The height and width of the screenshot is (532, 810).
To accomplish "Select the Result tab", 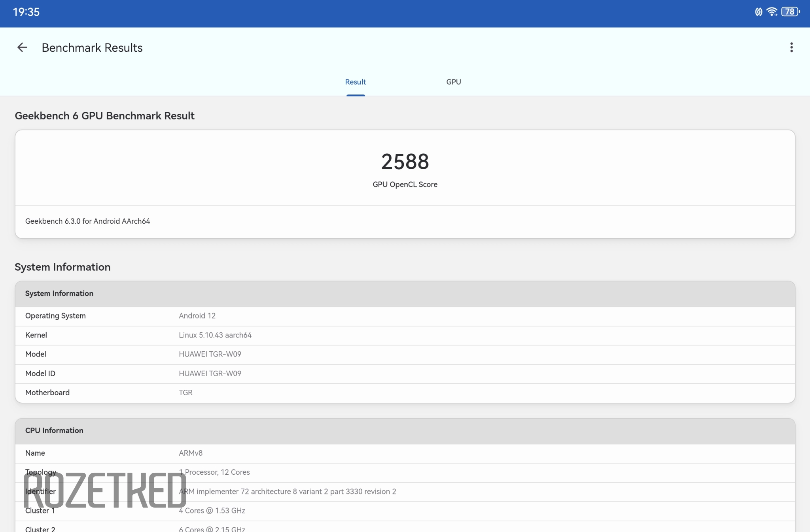I will coord(355,82).
